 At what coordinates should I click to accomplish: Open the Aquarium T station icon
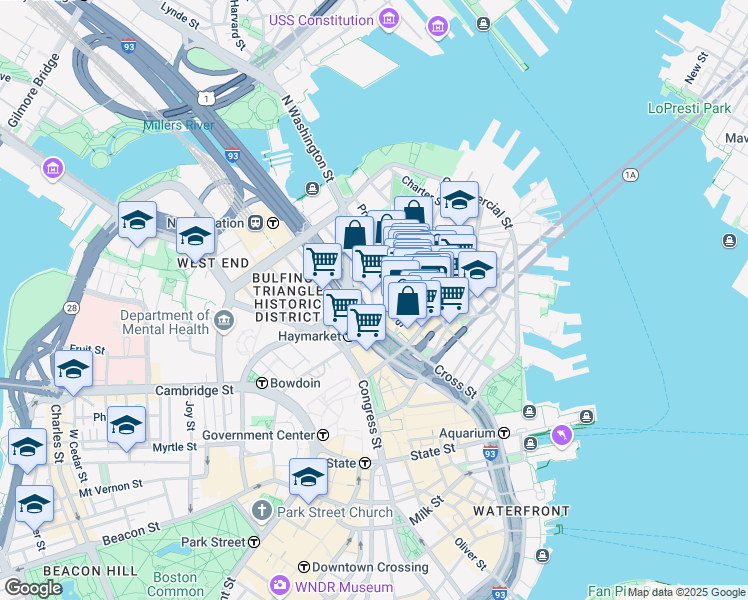[504, 433]
